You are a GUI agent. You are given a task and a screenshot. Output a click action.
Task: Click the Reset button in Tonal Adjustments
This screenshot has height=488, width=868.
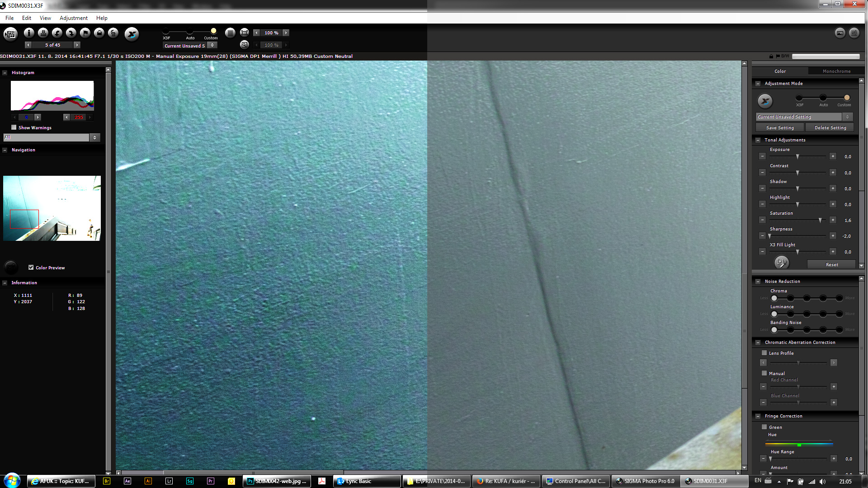[x=831, y=265]
